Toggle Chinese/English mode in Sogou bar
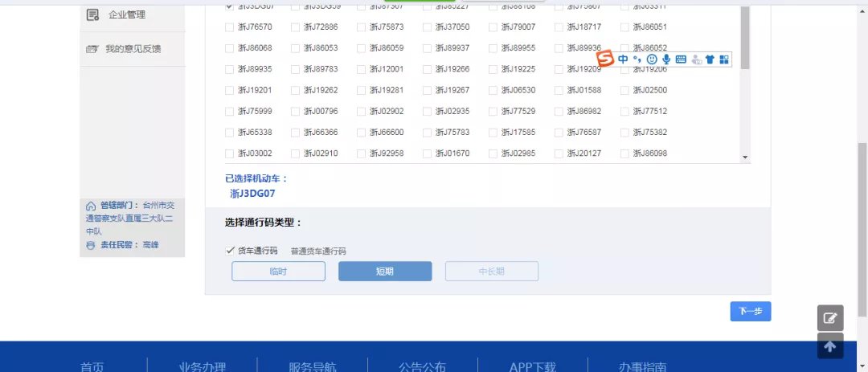868x372 pixels. pos(624,59)
